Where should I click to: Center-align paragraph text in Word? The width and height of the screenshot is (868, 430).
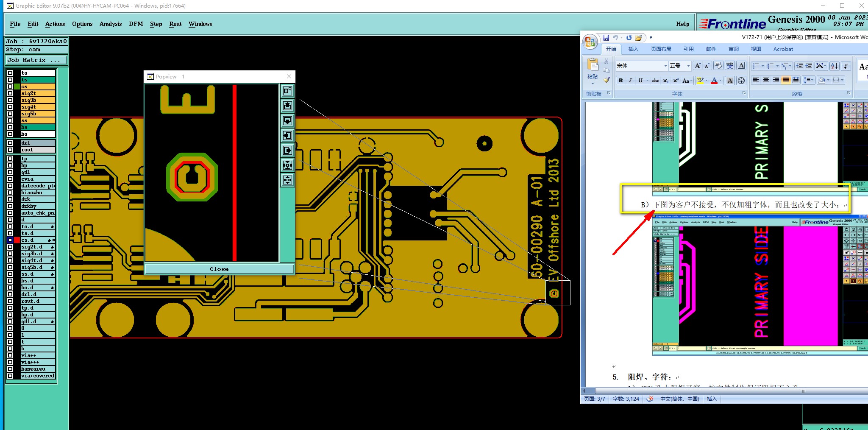pyautogui.click(x=766, y=80)
